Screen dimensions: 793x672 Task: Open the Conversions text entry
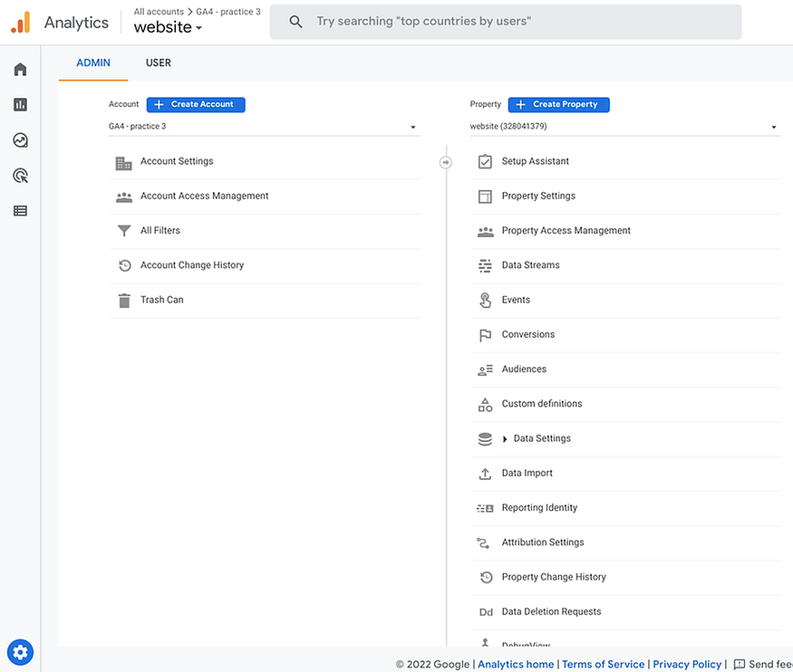coord(528,334)
